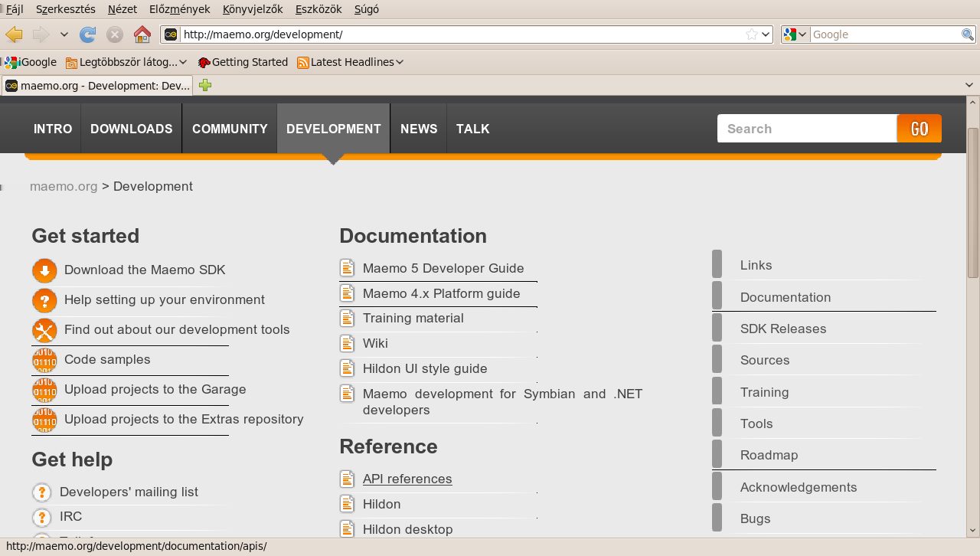Click the scrollbar down arrow
This screenshot has height=556, width=980.
pyautogui.click(x=973, y=529)
